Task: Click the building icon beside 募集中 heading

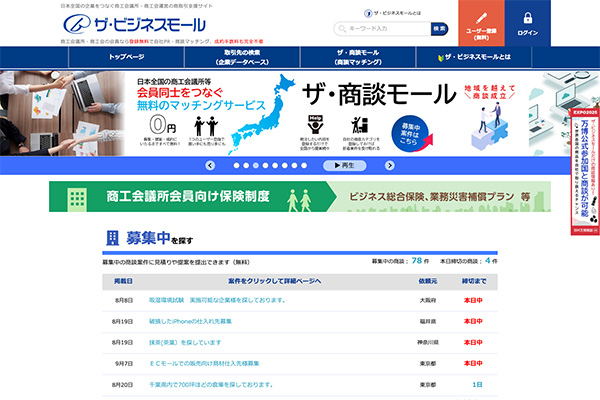Action: 112,238
